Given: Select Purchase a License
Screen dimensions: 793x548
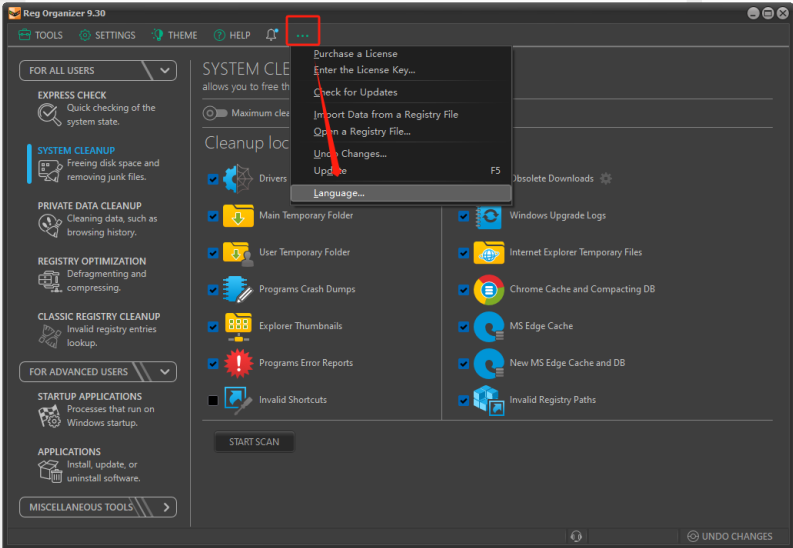Looking at the screenshot, I should coord(356,54).
